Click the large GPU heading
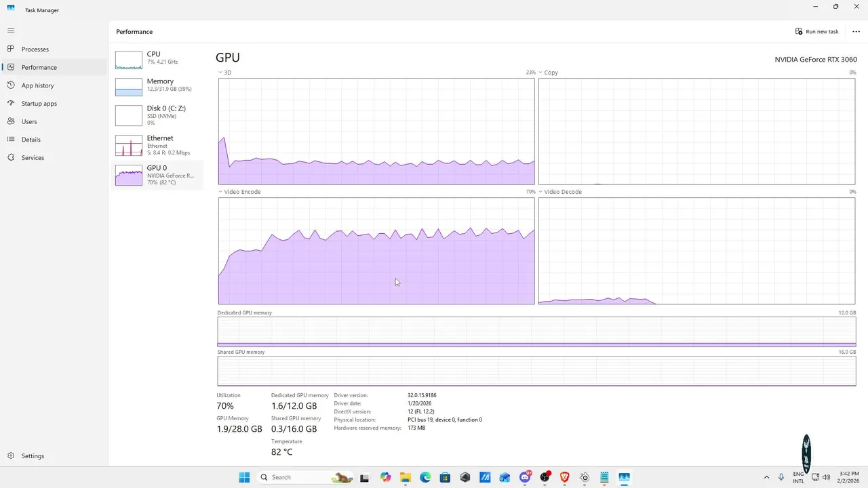Viewport: 868px width, 488px height. click(x=228, y=58)
